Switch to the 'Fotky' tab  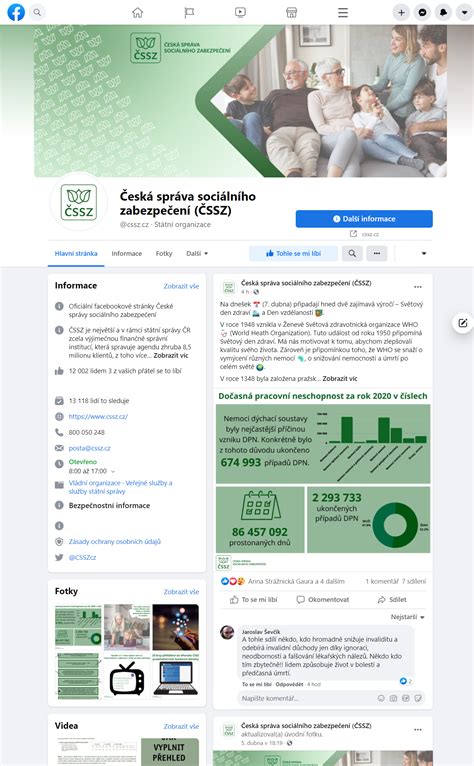[x=164, y=253]
